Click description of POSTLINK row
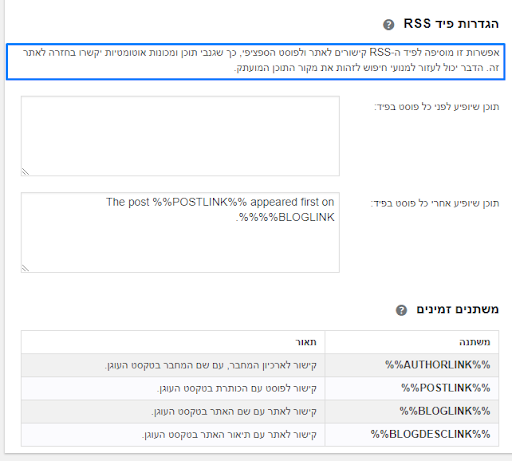The width and height of the screenshot is (512, 461). [x=237, y=388]
